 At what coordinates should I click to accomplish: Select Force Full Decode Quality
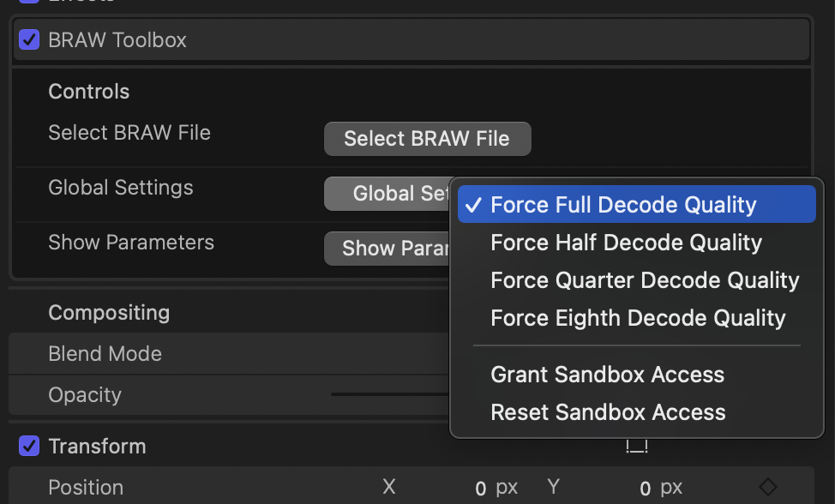click(x=623, y=205)
